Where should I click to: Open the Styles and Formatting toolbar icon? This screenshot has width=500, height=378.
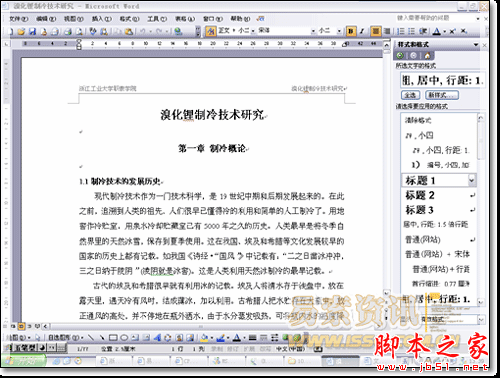[210, 31]
